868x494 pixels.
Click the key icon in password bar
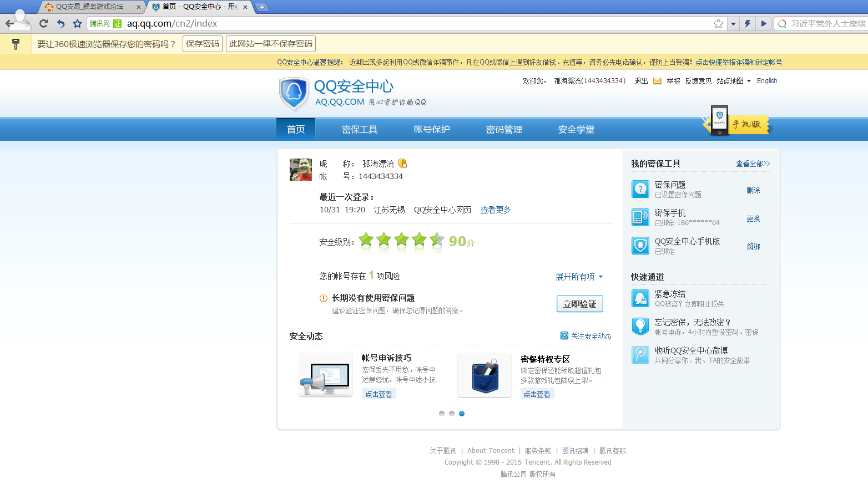pyautogui.click(x=16, y=44)
